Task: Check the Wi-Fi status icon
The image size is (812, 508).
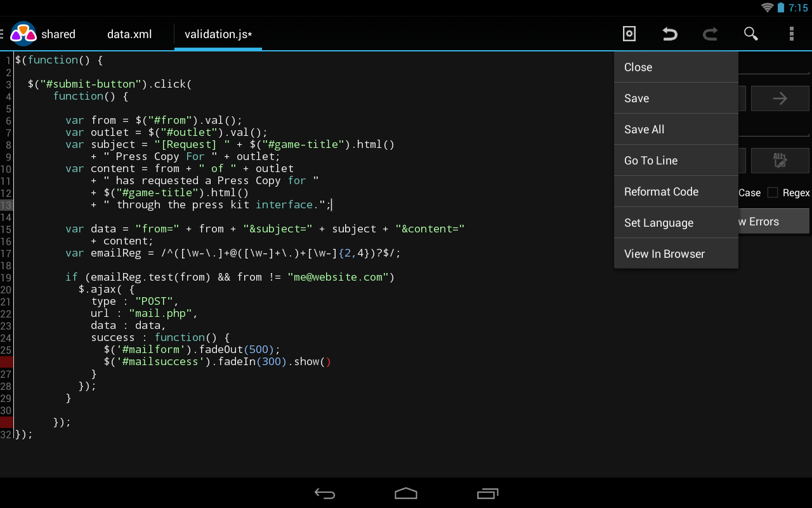Action: click(767, 8)
